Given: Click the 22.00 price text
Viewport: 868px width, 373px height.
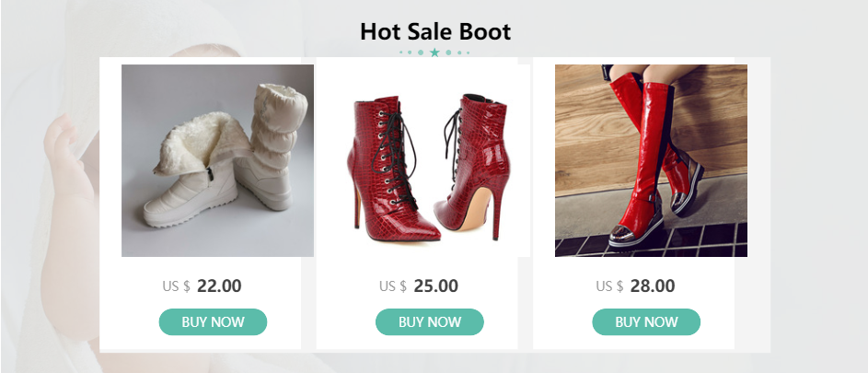Looking at the screenshot, I should [219, 286].
